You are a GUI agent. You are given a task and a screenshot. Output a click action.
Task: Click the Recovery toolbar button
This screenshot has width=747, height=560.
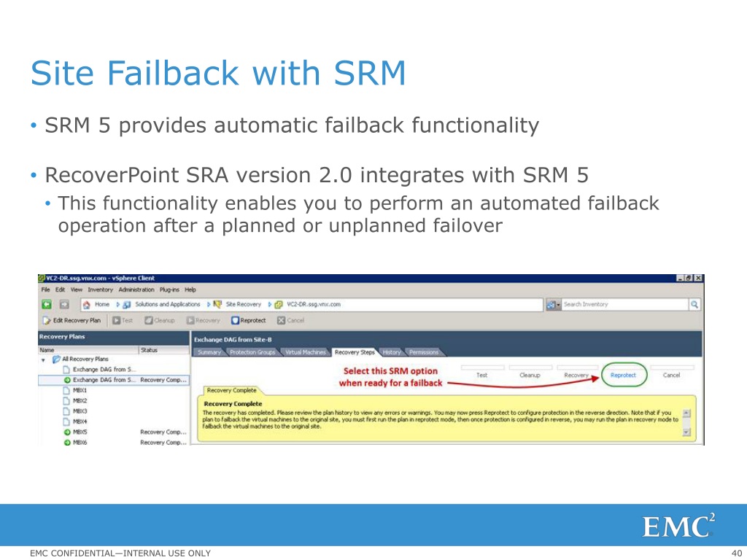coord(204,321)
